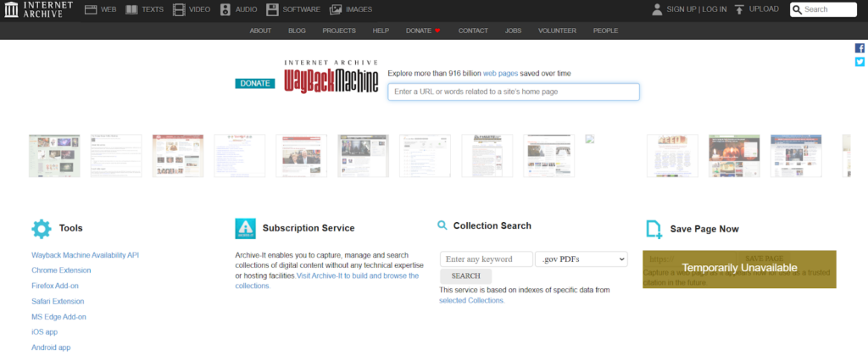Image resolution: width=868 pixels, height=356 pixels.
Task: Click the Collection Search SEARCH button
Action: click(x=465, y=275)
